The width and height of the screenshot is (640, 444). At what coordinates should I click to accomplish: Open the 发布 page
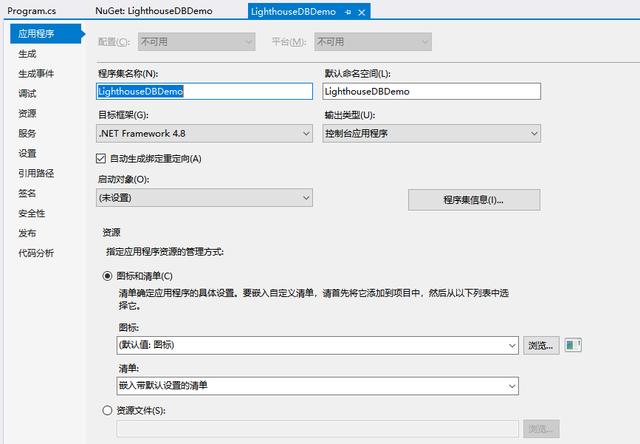(27, 233)
